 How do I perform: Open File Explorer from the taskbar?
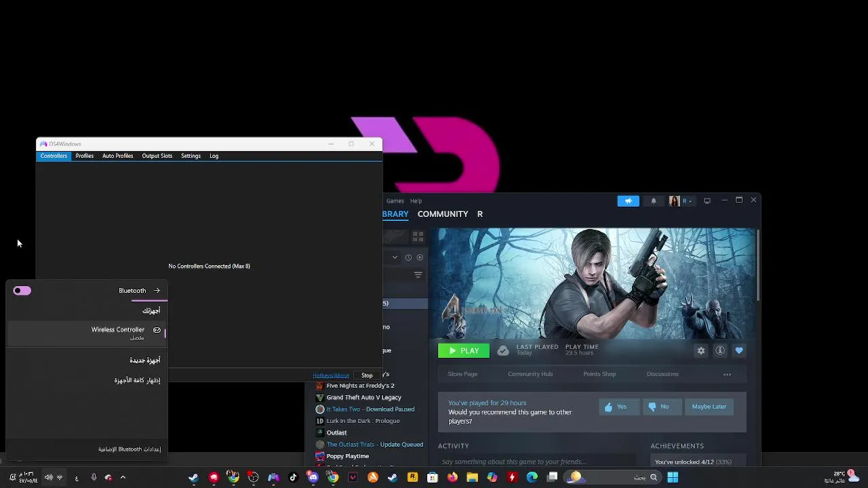472,477
